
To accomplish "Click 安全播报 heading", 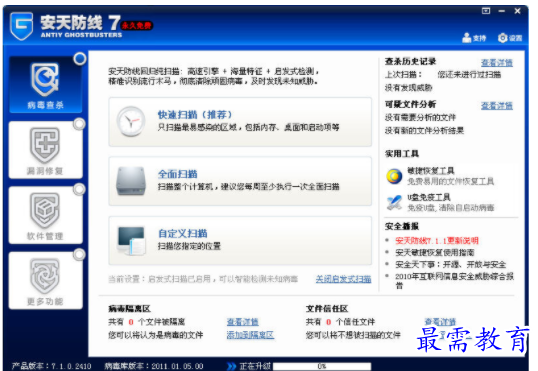I will [402, 226].
